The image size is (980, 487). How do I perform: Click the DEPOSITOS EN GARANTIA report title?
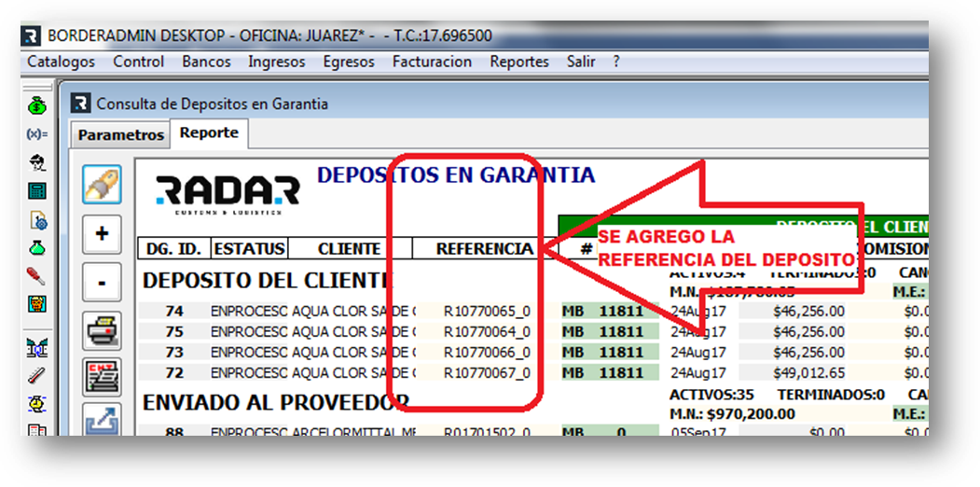pos(456,174)
